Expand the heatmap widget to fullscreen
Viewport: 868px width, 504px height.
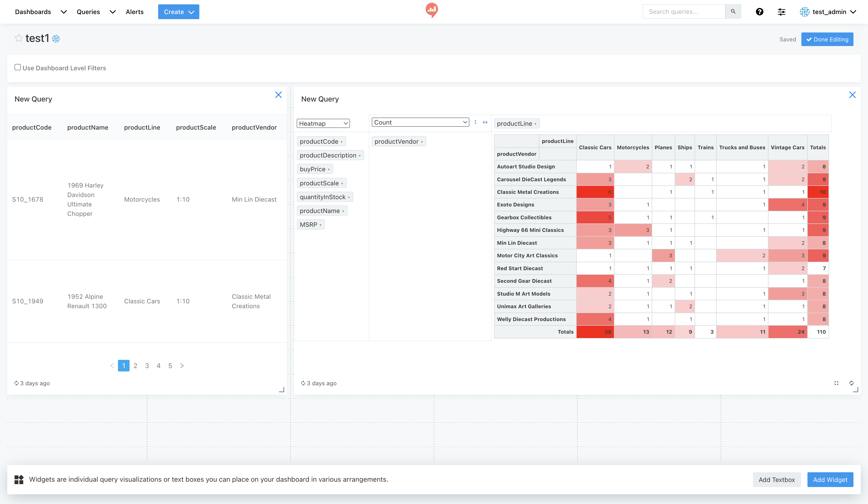pos(836,383)
